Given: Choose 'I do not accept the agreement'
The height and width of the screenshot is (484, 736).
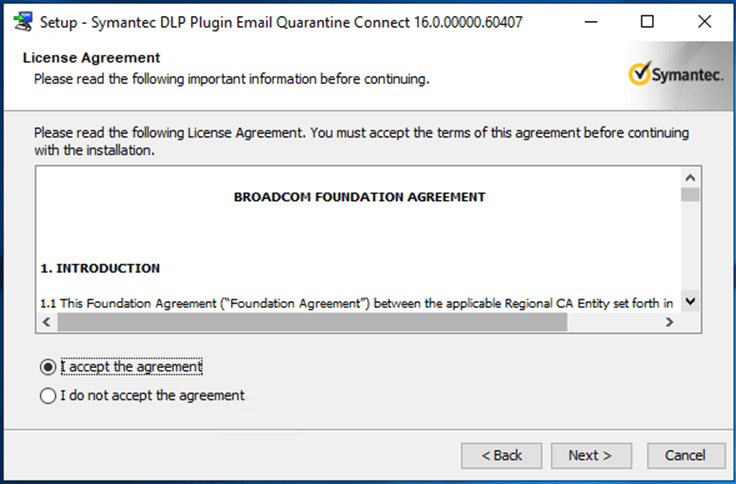Looking at the screenshot, I should pos(48,396).
